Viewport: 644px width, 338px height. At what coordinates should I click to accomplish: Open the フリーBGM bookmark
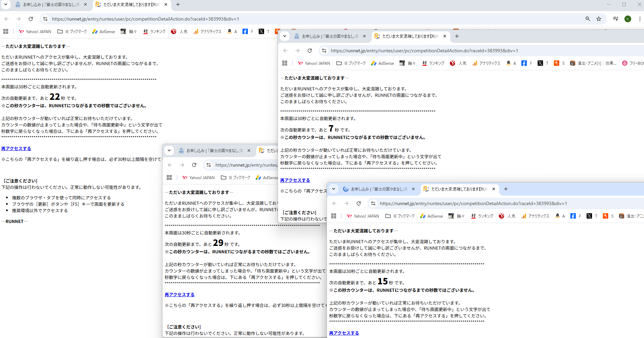pyautogui.click(x=633, y=63)
